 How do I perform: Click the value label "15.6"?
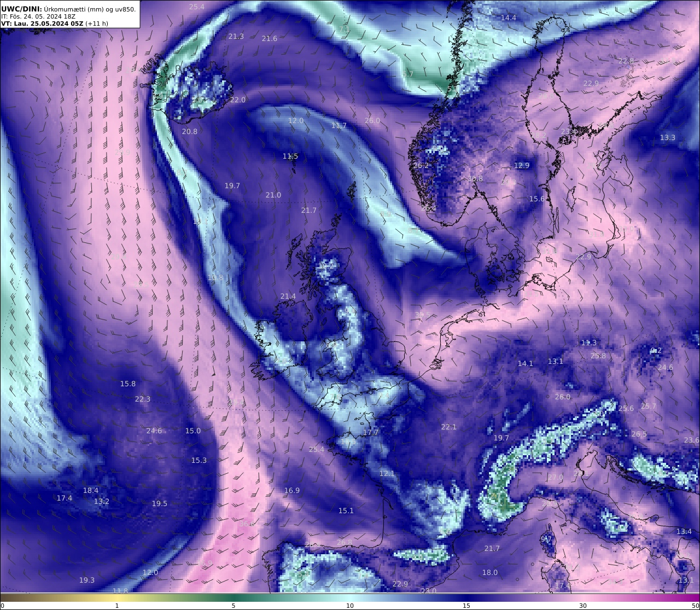coord(537,199)
